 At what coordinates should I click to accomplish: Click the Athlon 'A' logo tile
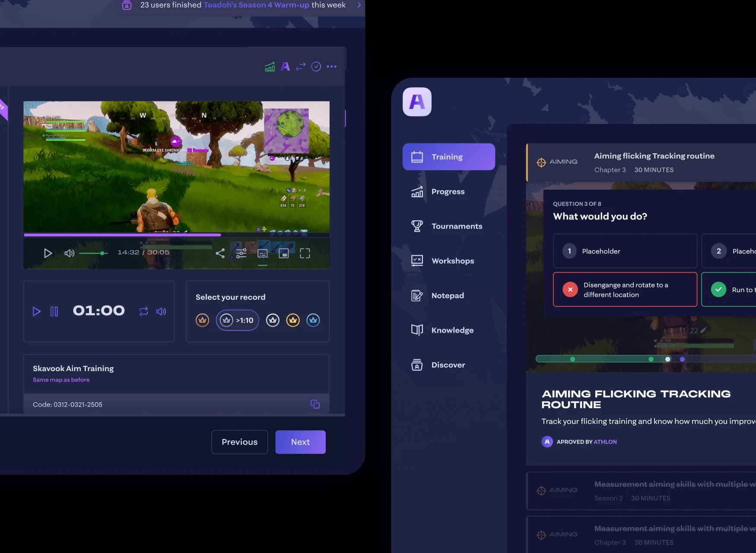click(417, 102)
